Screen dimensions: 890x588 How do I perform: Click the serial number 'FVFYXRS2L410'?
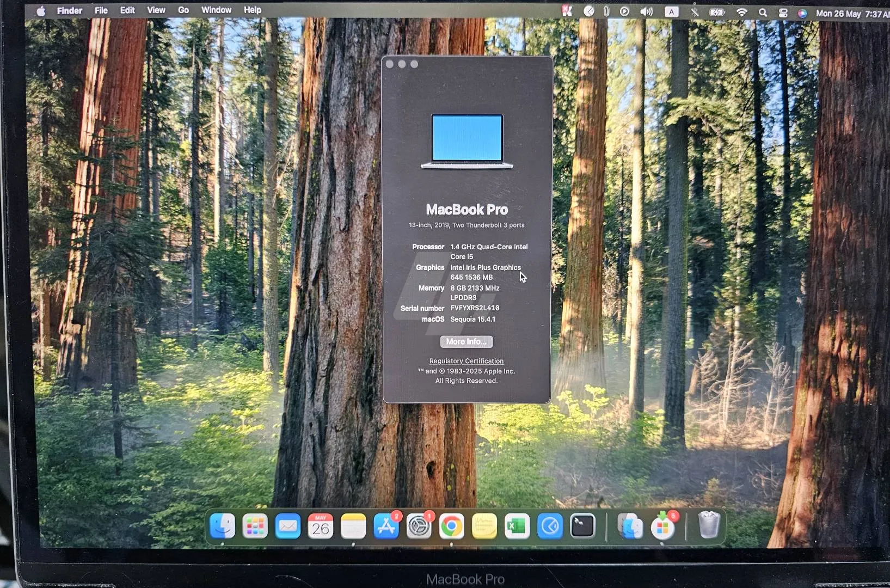(475, 308)
